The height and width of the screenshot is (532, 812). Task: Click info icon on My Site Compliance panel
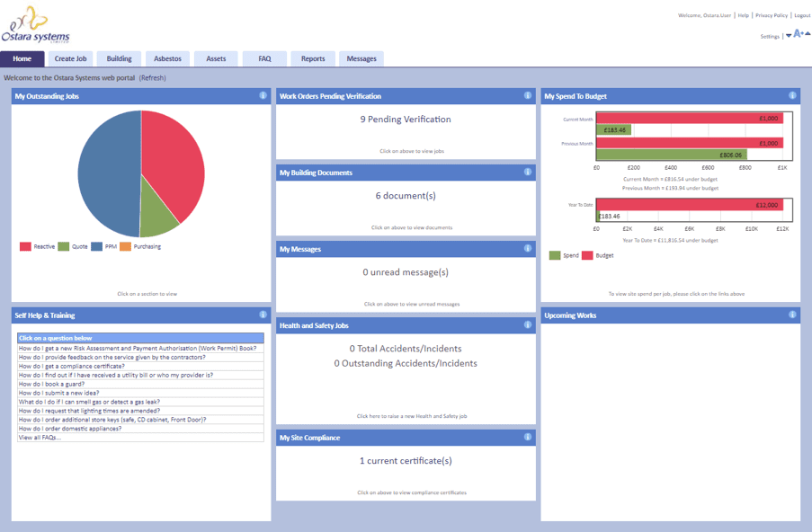pos(528,437)
